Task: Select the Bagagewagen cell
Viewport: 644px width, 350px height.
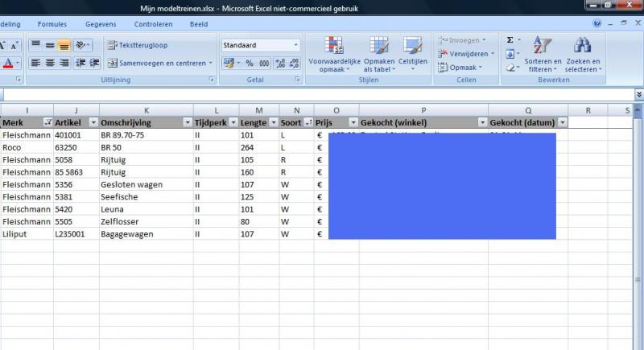Action: (x=147, y=234)
